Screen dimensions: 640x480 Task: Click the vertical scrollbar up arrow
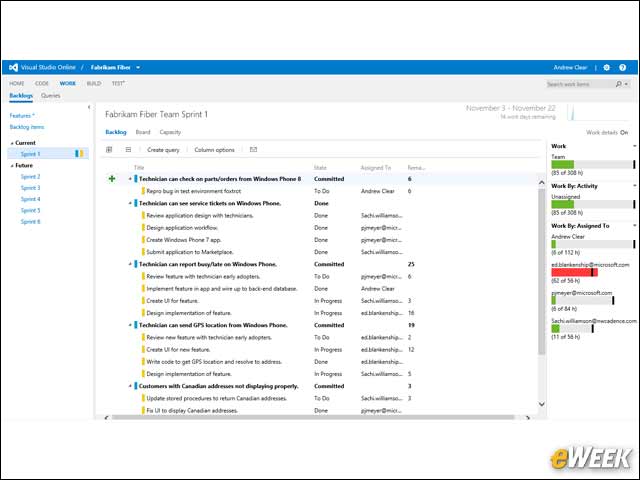click(542, 182)
